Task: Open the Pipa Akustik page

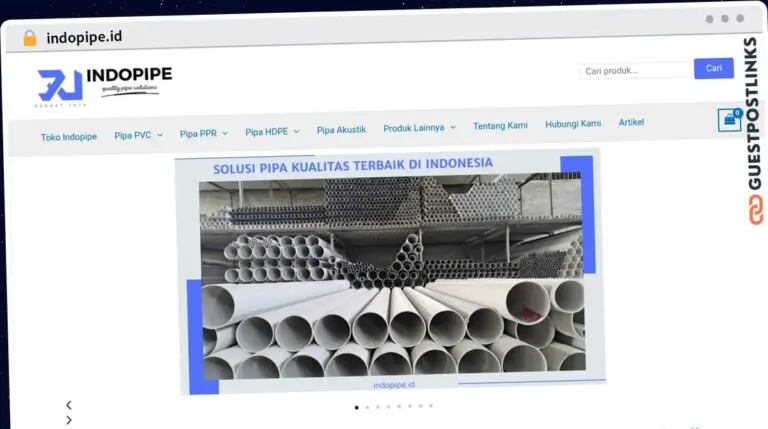Action: (341, 130)
